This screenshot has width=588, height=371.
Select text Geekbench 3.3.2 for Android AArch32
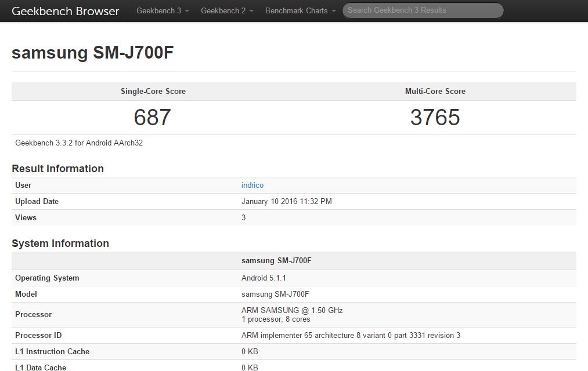pyautogui.click(x=79, y=143)
